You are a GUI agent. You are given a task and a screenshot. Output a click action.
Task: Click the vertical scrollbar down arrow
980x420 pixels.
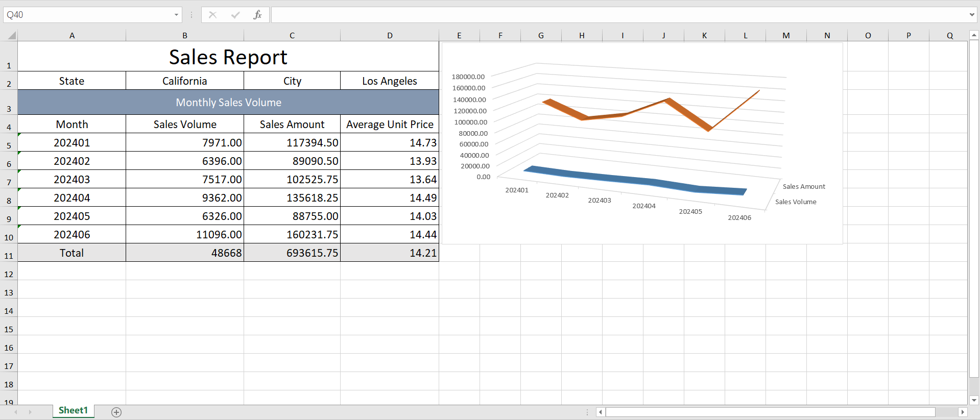[x=974, y=400]
